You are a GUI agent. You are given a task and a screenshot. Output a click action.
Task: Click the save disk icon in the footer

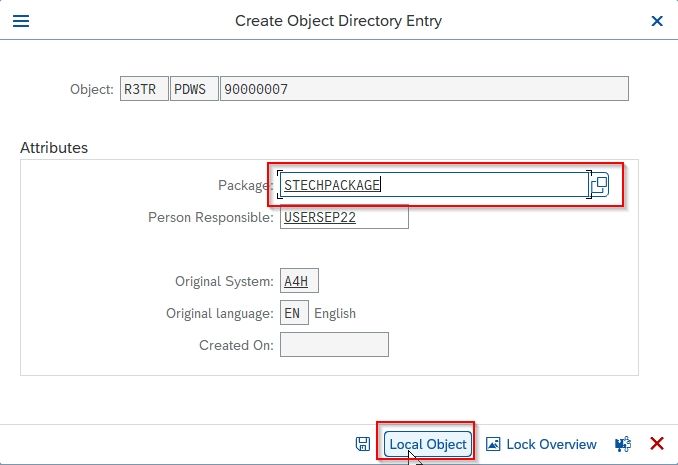[363, 444]
